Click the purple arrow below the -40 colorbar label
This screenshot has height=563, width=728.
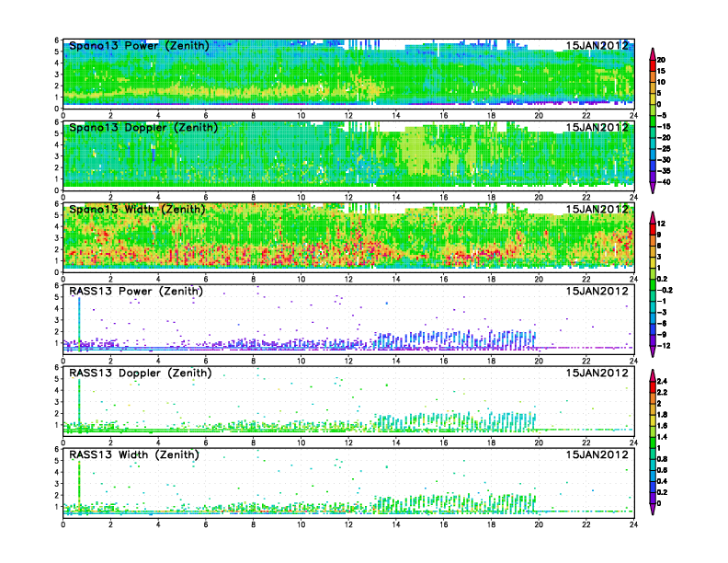(653, 188)
